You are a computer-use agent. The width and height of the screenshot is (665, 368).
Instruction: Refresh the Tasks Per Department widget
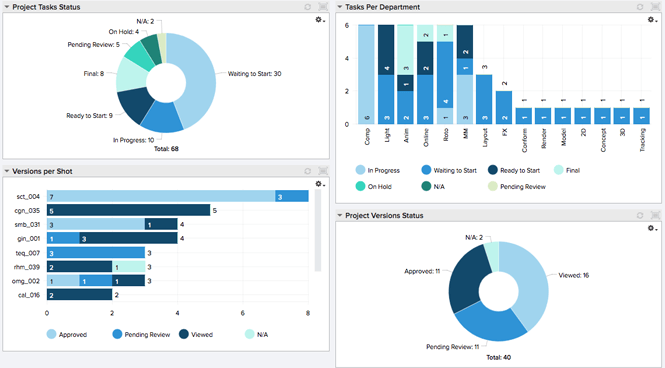640,7
